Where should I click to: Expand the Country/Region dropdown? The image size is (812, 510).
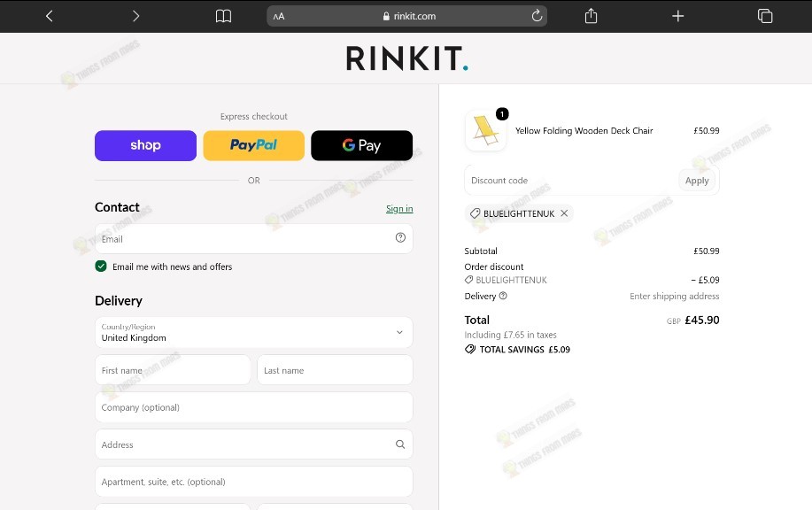click(x=254, y=332)
